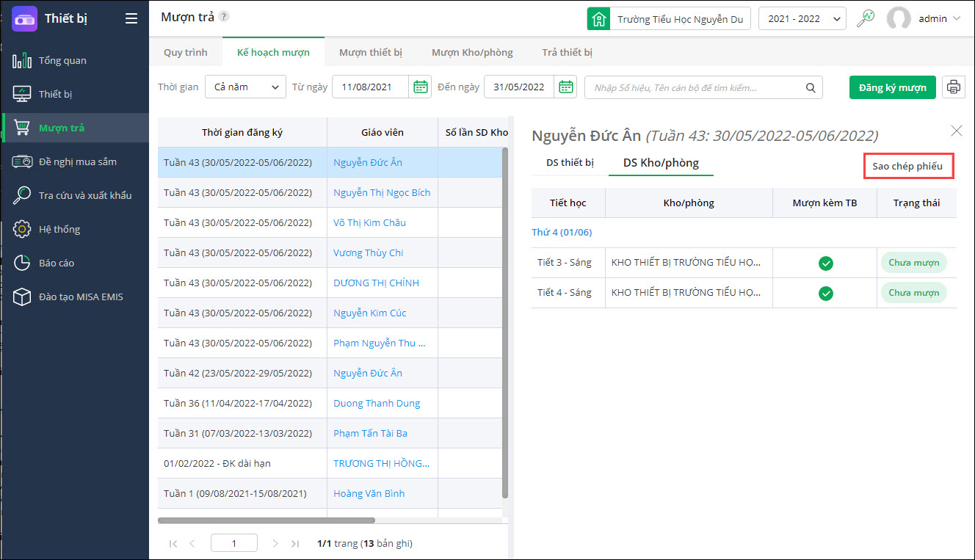Open calendar picker for Từ ngày
The width and height of the screenshot is (975, 560).
[x=420, y=87]
